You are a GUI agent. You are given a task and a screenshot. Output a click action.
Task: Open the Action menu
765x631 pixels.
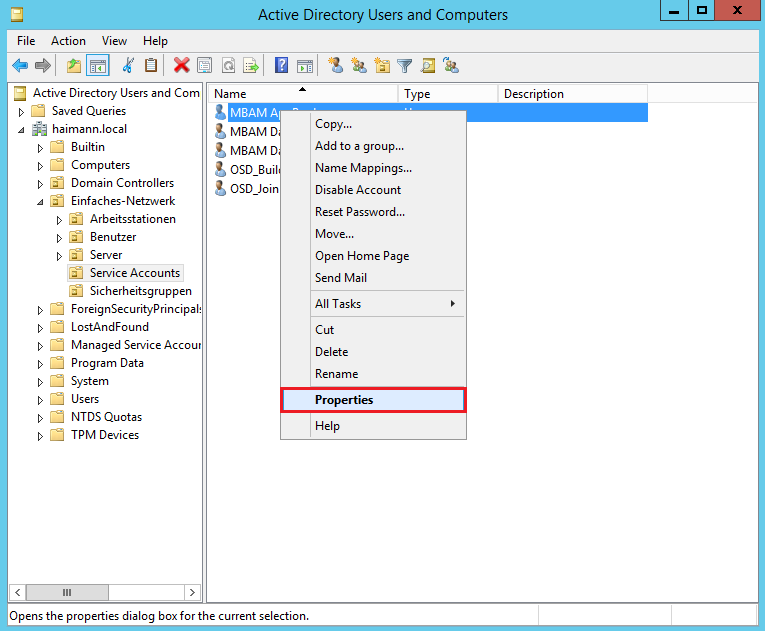[68, 41]
